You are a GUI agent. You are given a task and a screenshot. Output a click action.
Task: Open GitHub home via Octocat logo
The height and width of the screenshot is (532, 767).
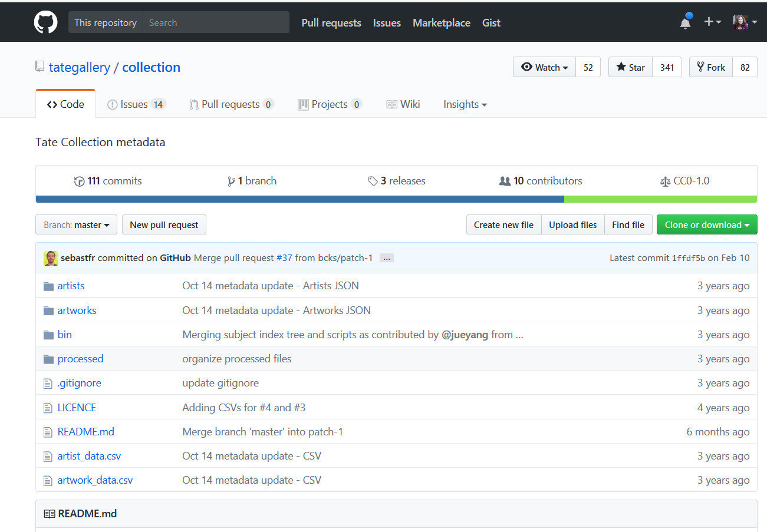(x=45, y=22)
